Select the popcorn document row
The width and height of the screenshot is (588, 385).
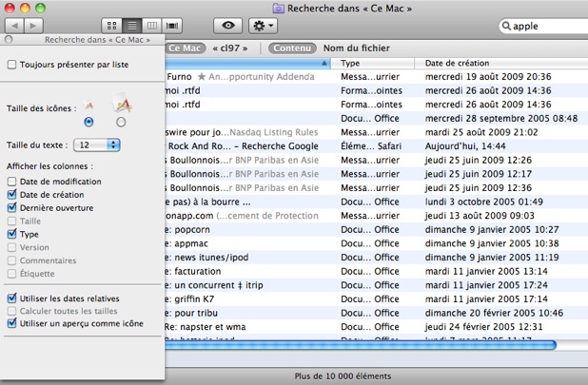(x=376, y=230)
